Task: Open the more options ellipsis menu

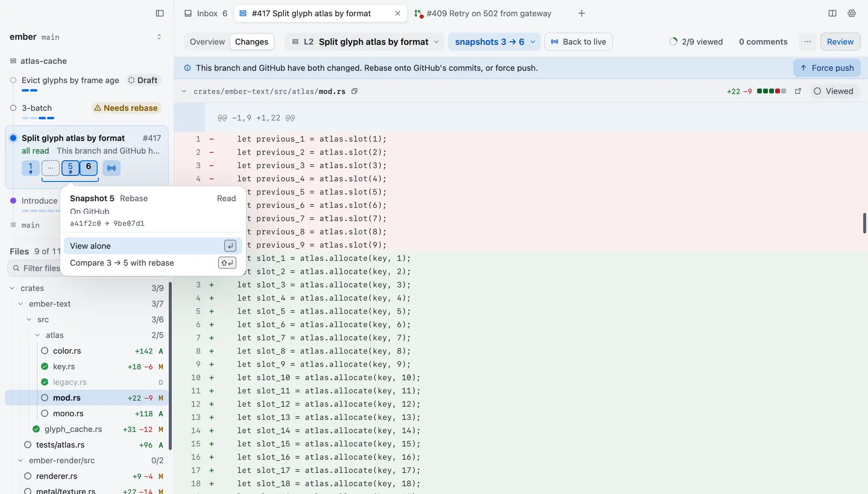Action: click(x=808, y=42)
